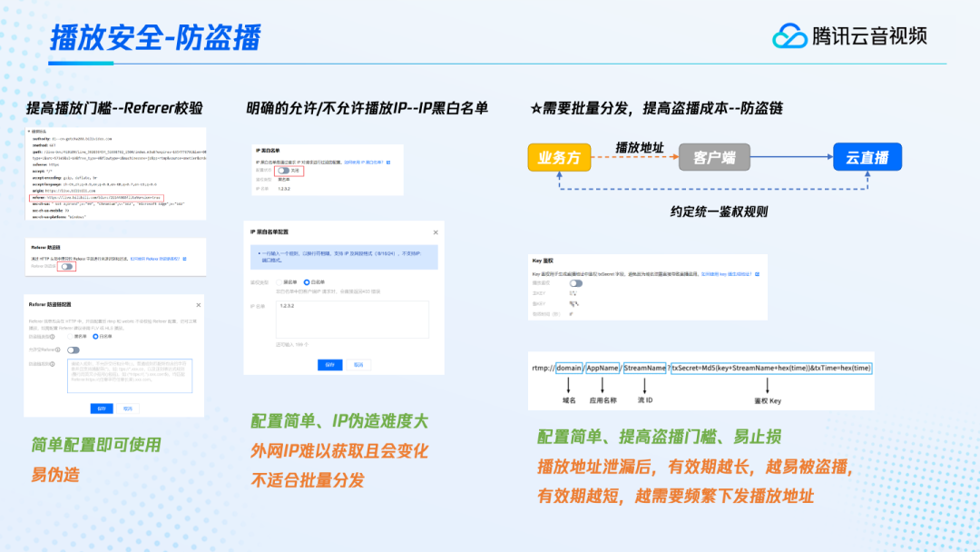Toggle the Referer 防盗链 switch
The width and height of the screenshot is (980, 552).
point(66,267)
